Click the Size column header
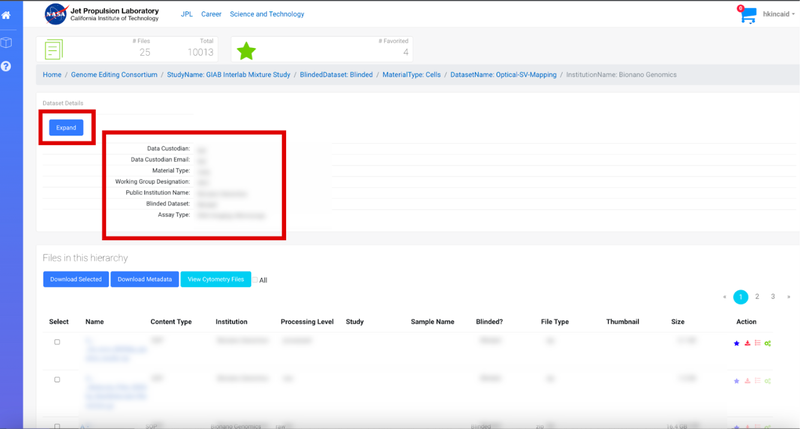Screen dimensions: 800x429 678,322
